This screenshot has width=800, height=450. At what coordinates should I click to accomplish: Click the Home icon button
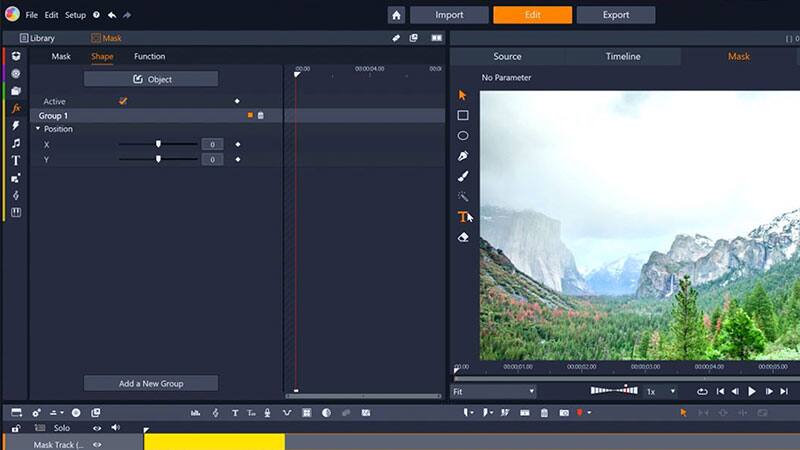(397, 15)
